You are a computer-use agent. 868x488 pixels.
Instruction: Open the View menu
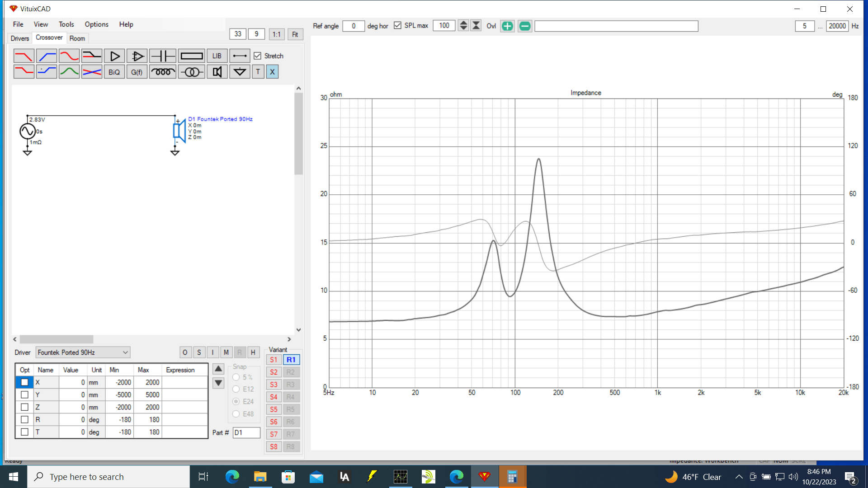click(x=41, y=24)
